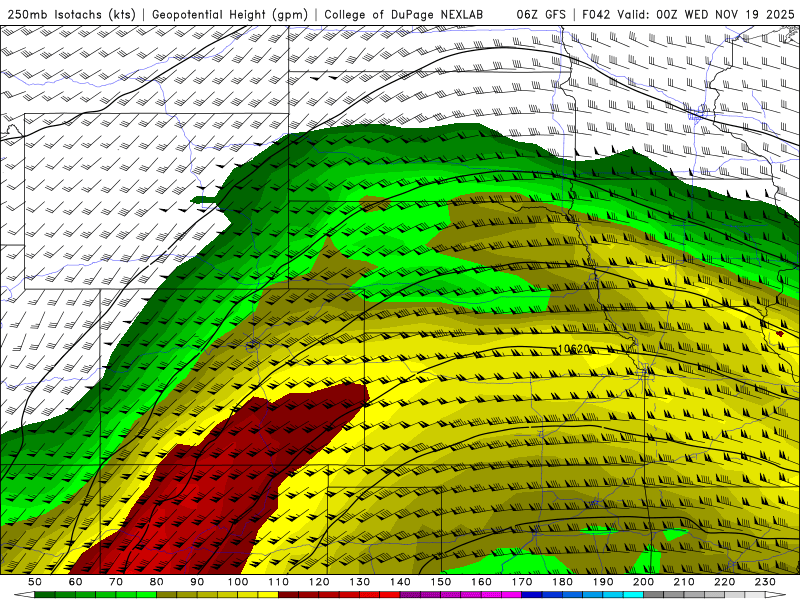Click the '60' value on the color scale
The image size is (800, 600).
pyautogui.click(x=75, y=582)
